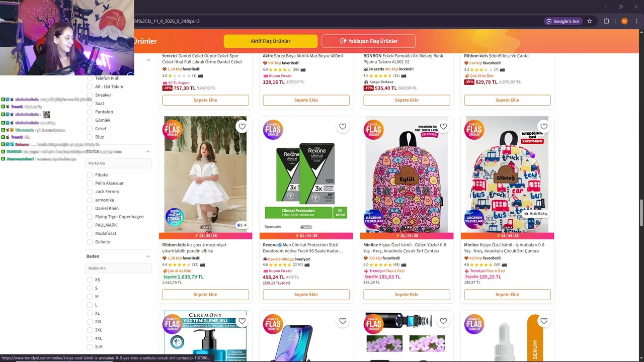Collapse the Beden filter section
The image size is (644, 362).
pos(148,256)
